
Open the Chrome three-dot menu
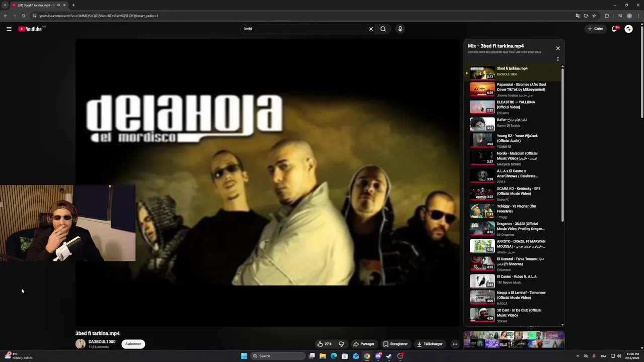click(x=638, y=16)
